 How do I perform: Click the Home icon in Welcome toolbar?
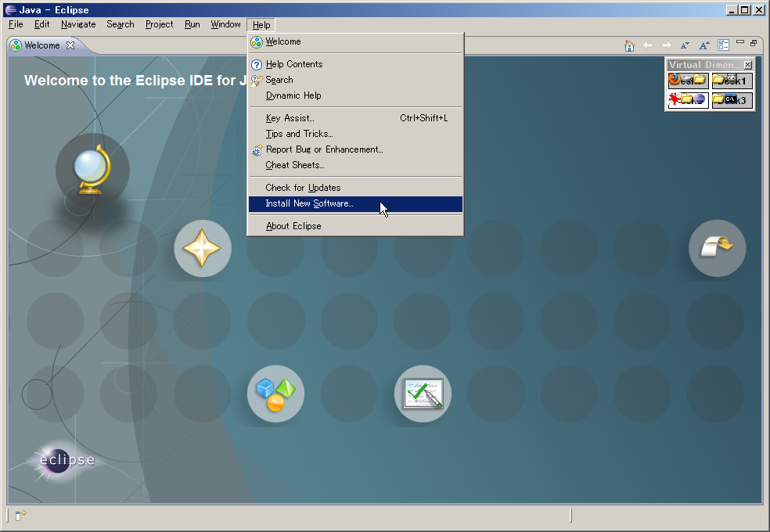pos(629,45)
